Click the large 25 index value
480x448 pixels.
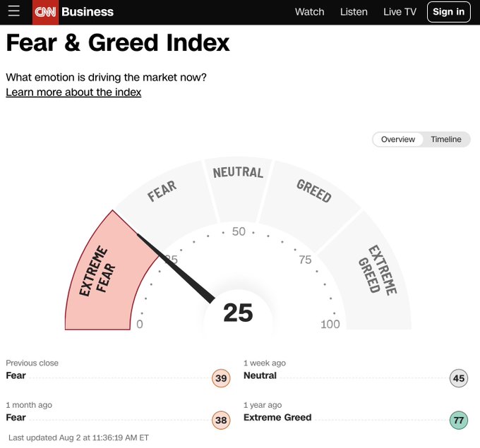point(238,313)
